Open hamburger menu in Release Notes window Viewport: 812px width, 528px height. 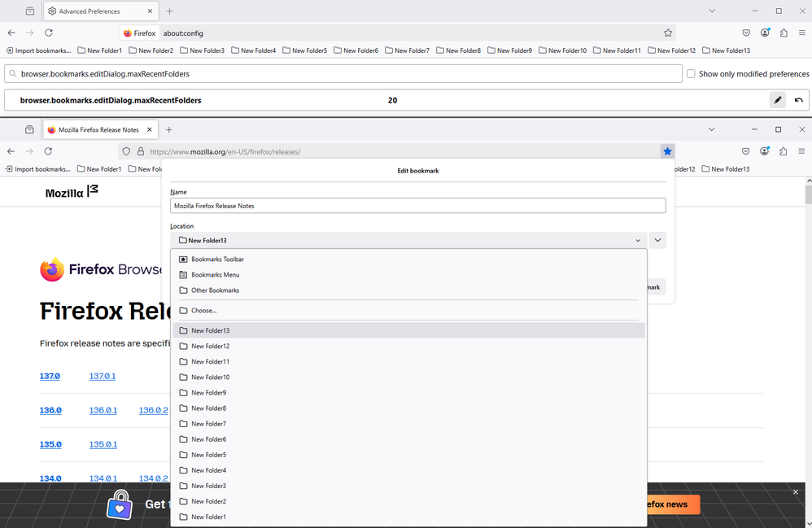click(801, 151)
